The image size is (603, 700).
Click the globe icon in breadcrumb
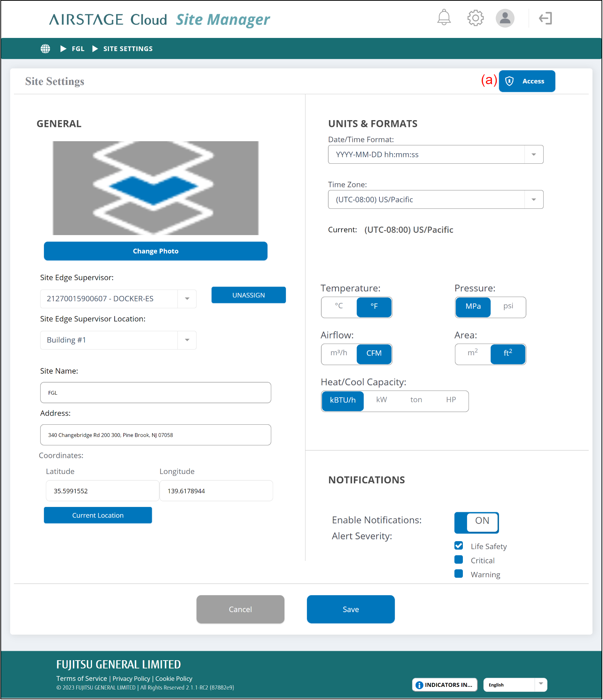click(45, 49)
